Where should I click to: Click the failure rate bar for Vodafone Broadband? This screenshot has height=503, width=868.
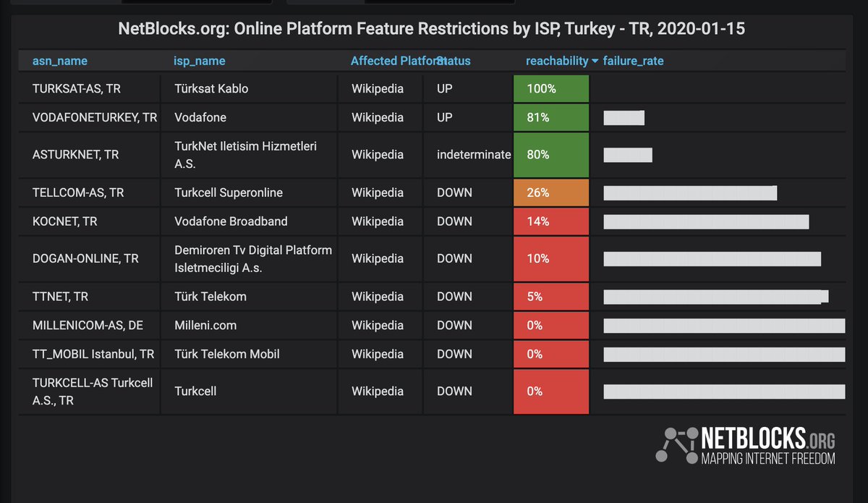click(x=706, y=222)
